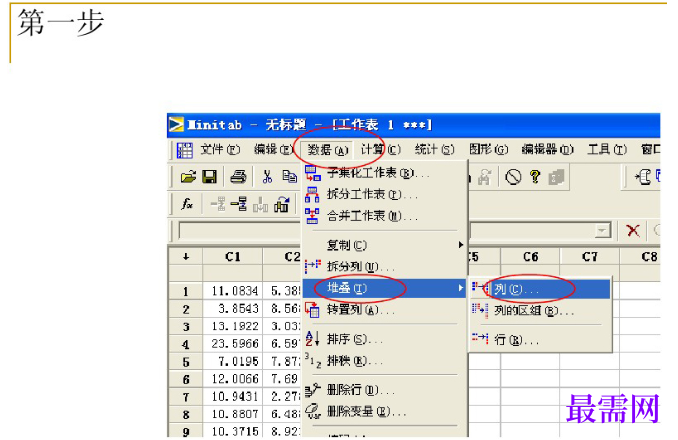Image resolution: width=678 pixels, height=440 pixels.
Task: Click the fx assign-formula icon
Action: tap(187, 204)
